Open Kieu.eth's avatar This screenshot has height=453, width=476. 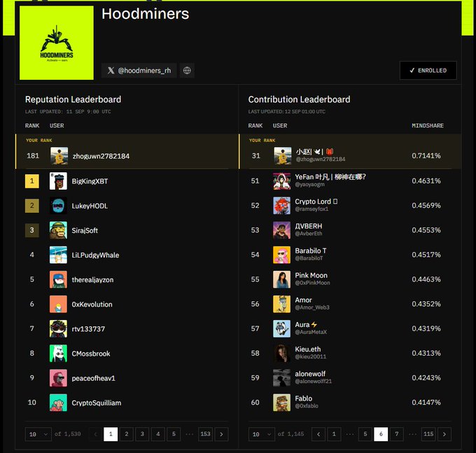click(281, 353)
